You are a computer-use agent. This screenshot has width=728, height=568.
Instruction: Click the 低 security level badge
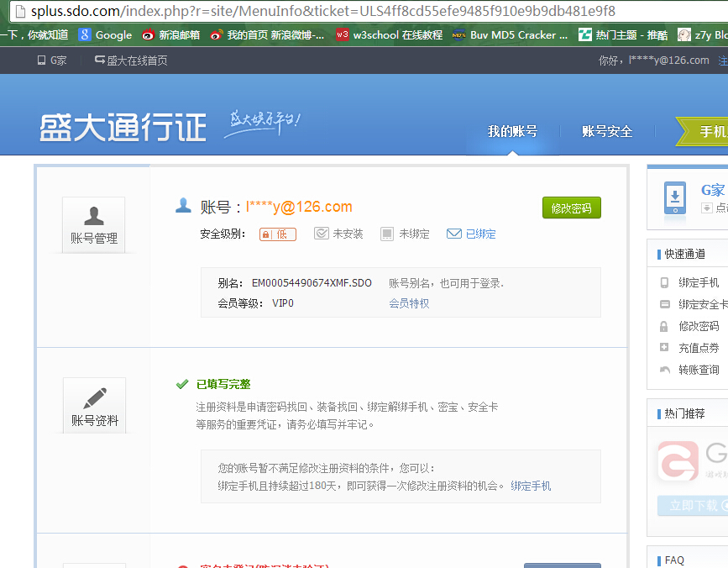278,234
